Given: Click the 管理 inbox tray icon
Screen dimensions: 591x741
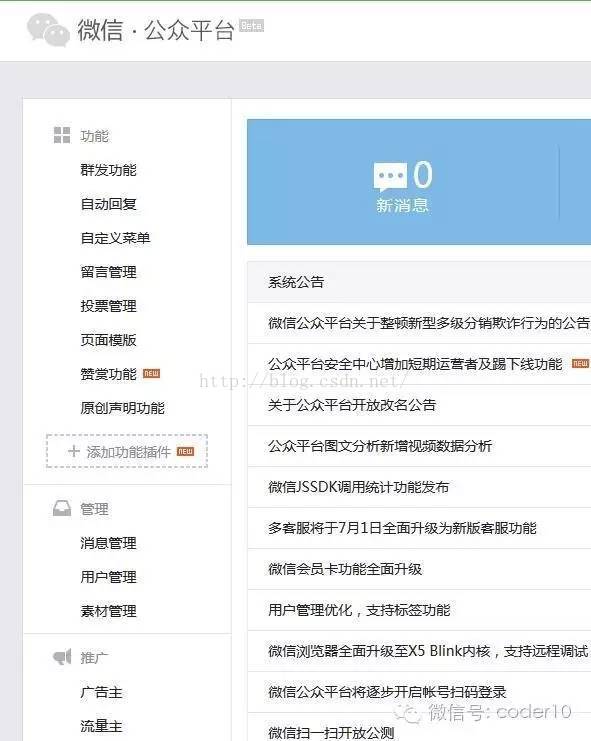Looking at the screenshot, I should 62,508.
